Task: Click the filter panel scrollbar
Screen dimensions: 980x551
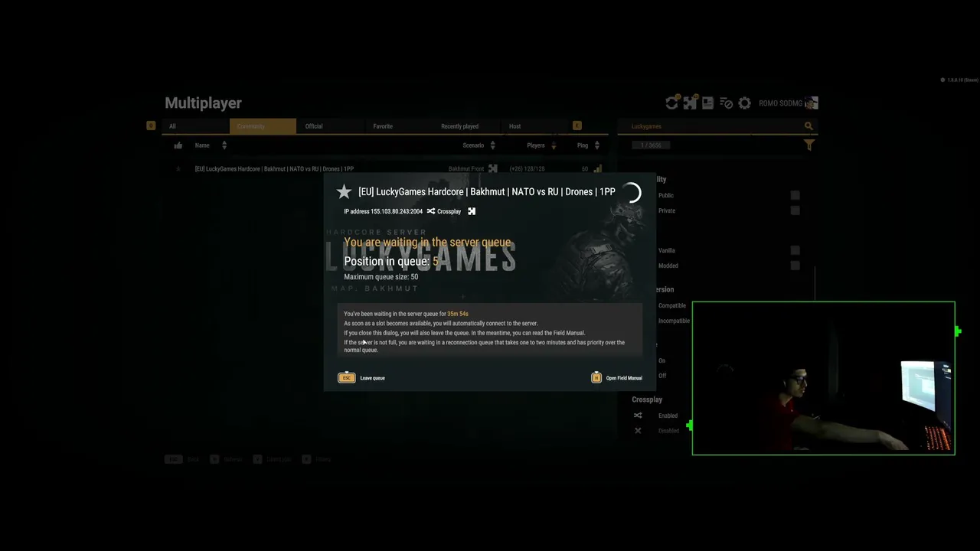Action: [815, 283]
